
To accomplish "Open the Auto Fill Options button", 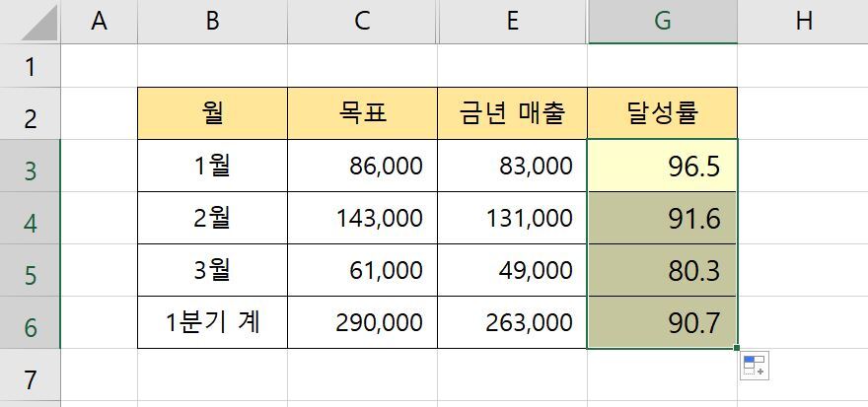I will [x=755, y=366].
